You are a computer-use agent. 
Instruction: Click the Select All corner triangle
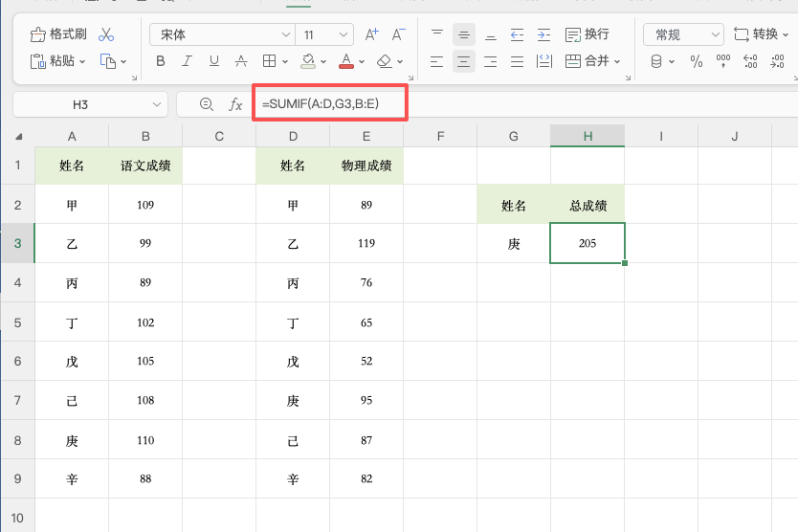click(19, 137)
